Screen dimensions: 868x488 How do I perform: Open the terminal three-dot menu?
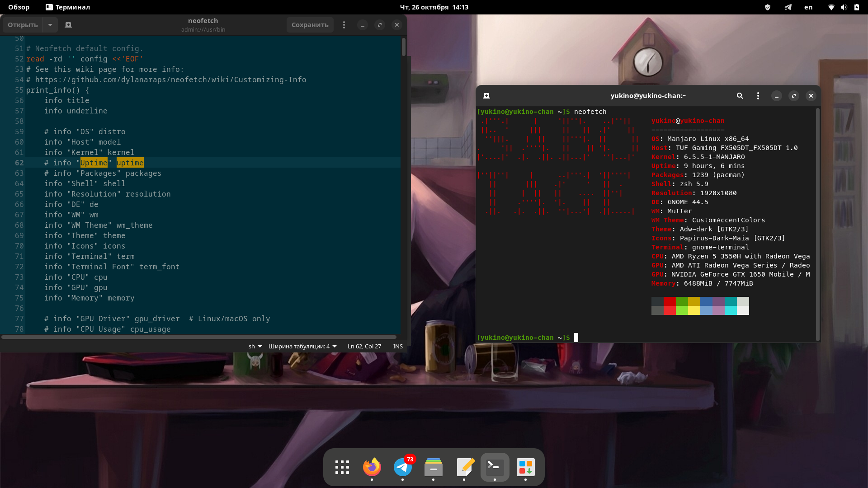(758, 96)
